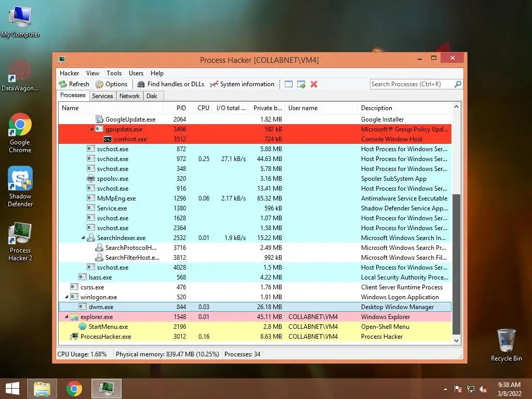This screenshot has width=532, height=399.
Task: Sort by the PID column header
Action: click(176, 108)
